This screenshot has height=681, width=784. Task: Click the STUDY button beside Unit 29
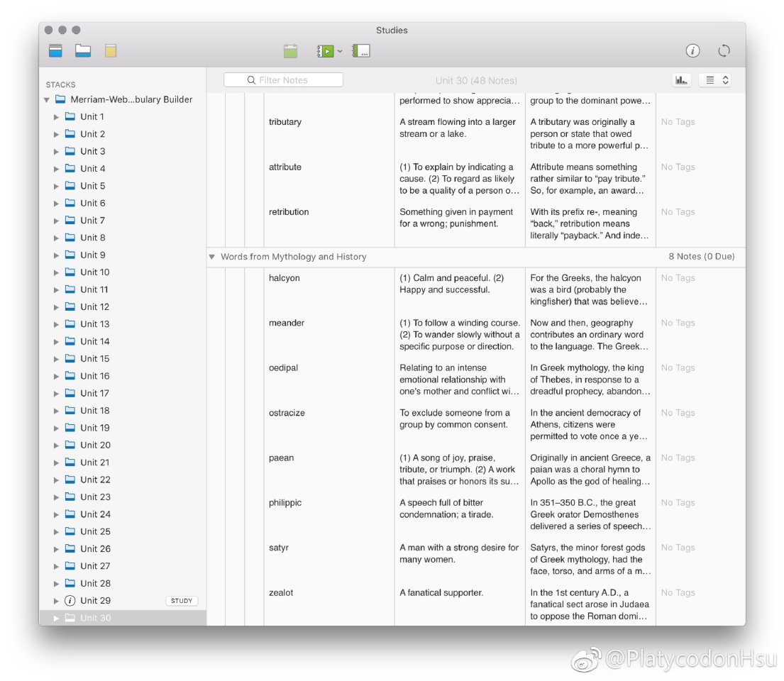click(182, 601)
